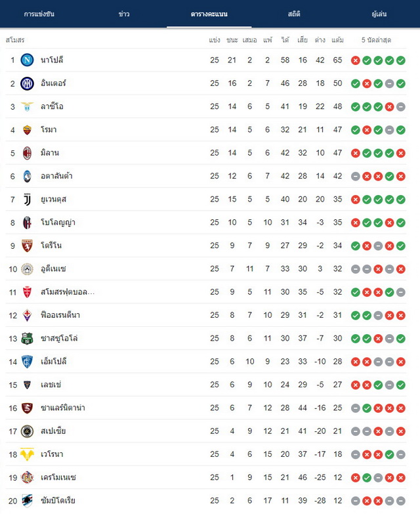The image size is (420, 514).
Task: Click the Napoli club crest icon
Action: coord(27,60)
